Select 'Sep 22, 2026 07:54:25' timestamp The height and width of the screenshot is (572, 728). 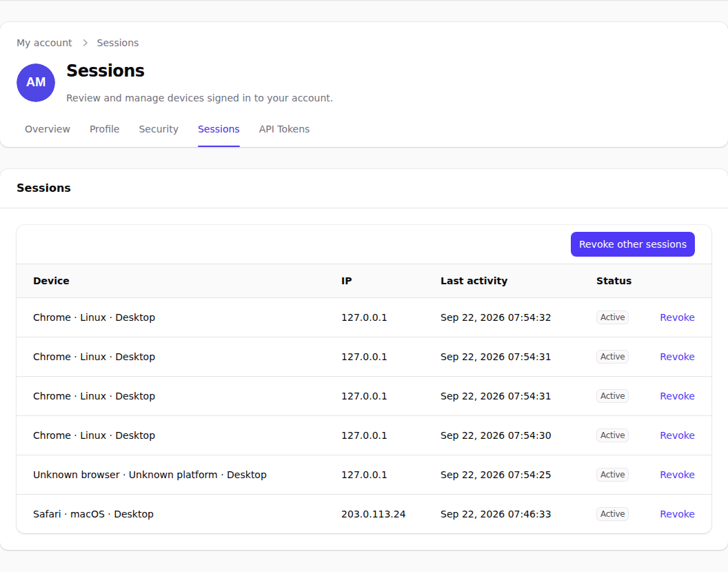(x=496, y=475)
